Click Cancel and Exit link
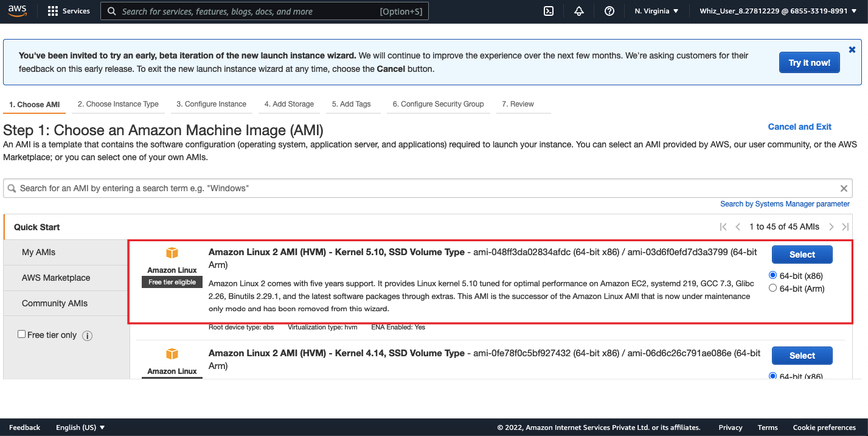 [800, 127]
